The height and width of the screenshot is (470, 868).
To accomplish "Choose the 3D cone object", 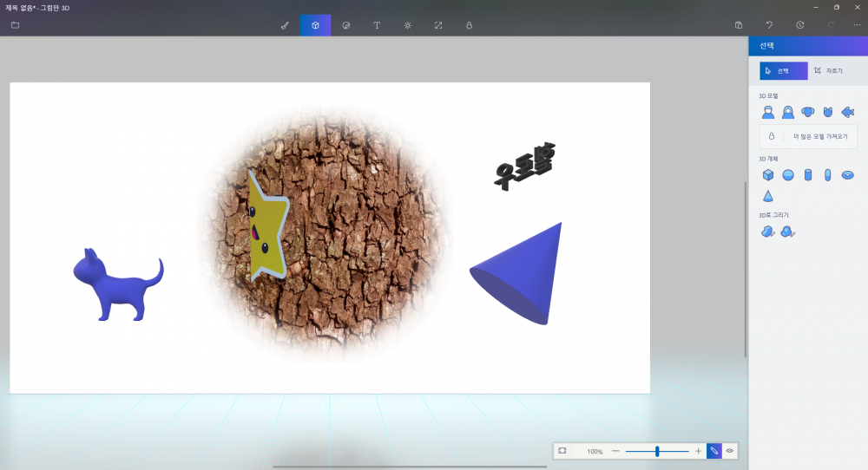I will pos(768,196).
